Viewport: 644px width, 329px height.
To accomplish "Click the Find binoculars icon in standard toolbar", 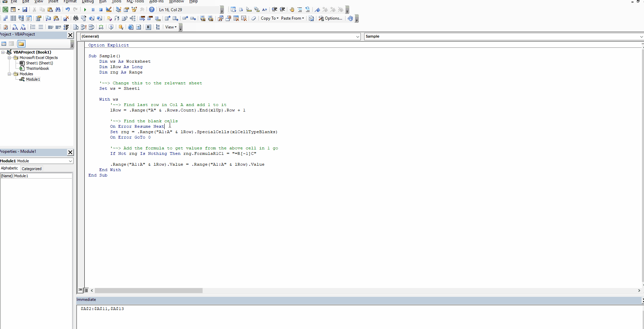I will click(x=58, y=9).
